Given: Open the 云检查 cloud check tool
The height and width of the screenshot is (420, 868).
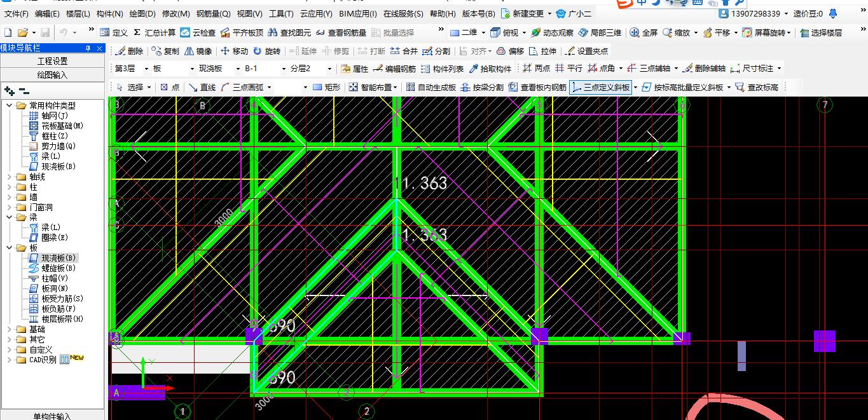Looking at the screenshot, I should [198, 32].
